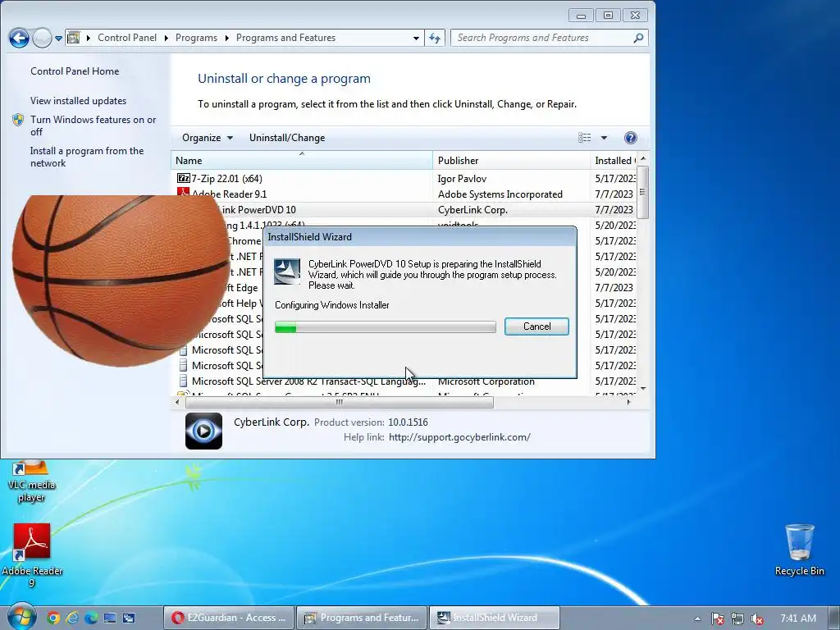Screen dimensions: 840x630
Task: Click Install a program from the network
Action: pos(87,157)
